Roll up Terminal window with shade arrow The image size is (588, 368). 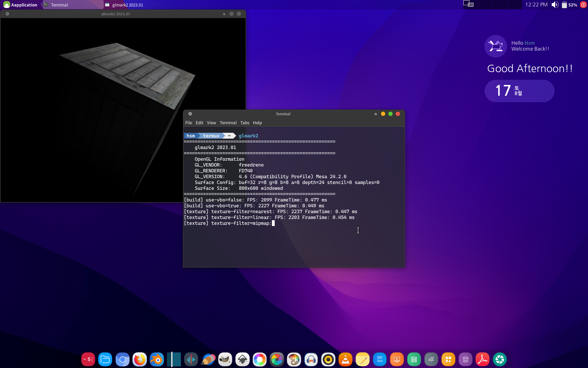[x=376, y=114]
